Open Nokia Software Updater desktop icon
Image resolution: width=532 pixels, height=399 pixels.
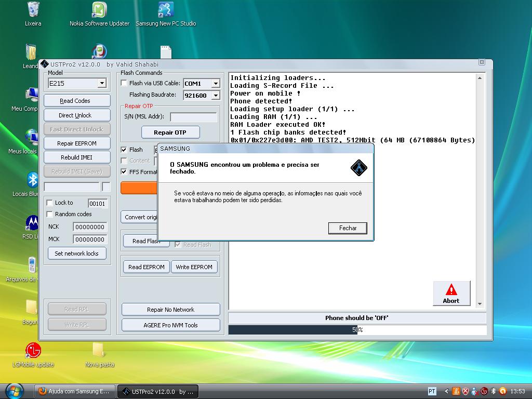tap(99, 10)
